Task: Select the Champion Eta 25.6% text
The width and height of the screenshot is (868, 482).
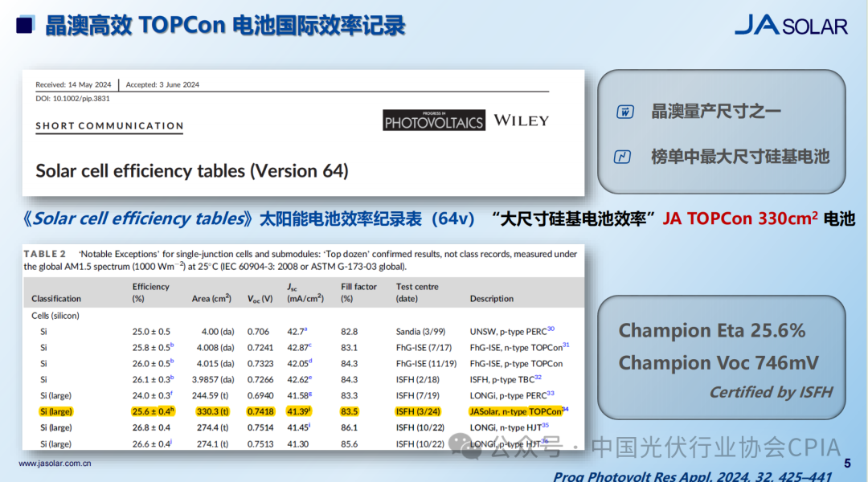Action: click(711, 331)
